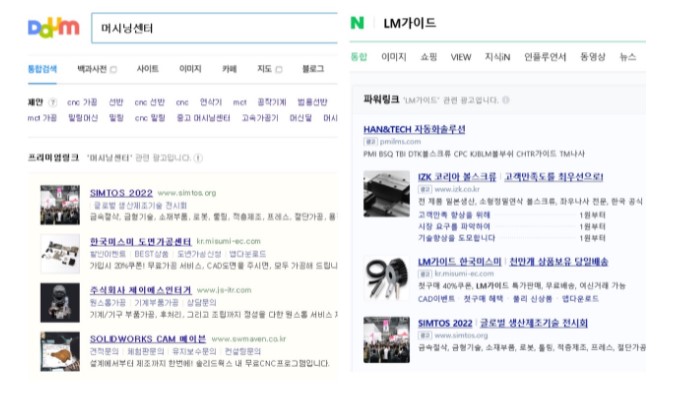Click the suggested keyword 밀링머신

tap(83, 118)
